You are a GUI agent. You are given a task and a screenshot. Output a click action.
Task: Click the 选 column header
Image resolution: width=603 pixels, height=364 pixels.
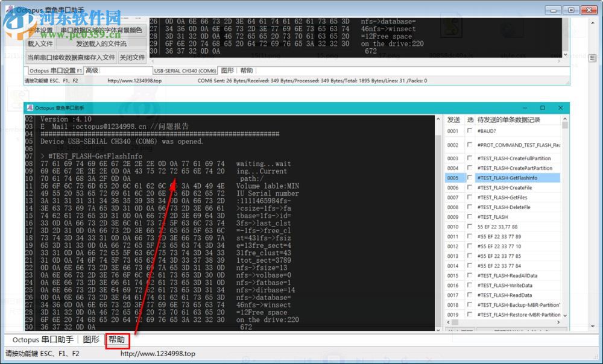click(x=470, y=120)
